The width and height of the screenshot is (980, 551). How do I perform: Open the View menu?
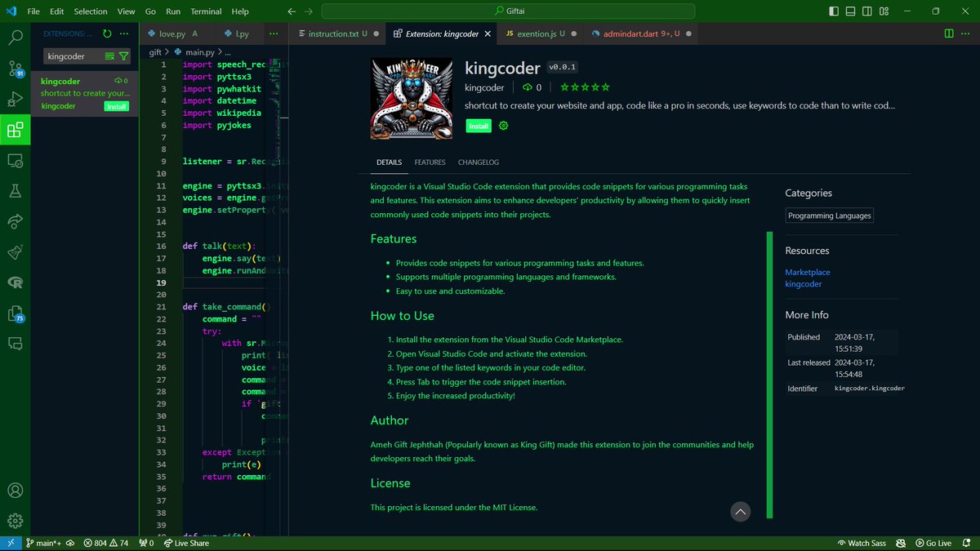coord(126,11)
